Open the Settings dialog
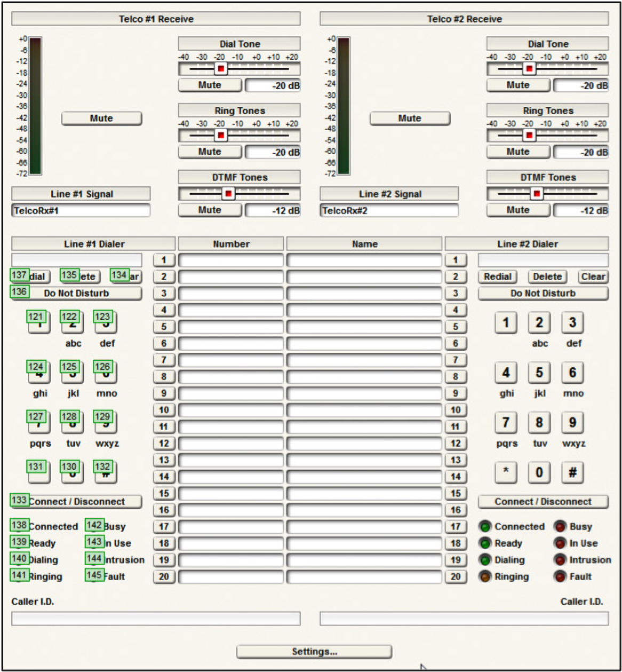The image size is (622, 672). pyautogui.click(x=314, y=651)
